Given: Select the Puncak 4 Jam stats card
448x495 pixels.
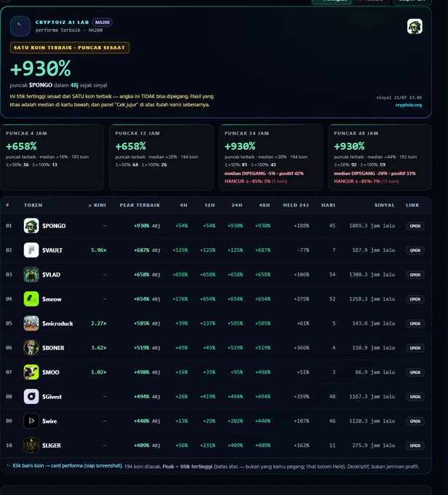Looking at the screenshot, I should [52, 157].
